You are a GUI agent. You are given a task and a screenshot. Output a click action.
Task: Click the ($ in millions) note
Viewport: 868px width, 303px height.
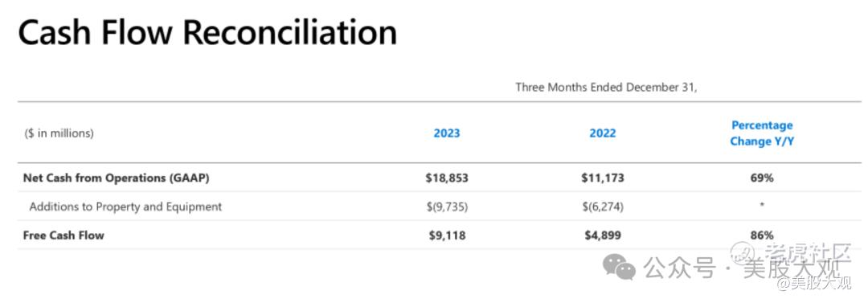tap(59, 133)
